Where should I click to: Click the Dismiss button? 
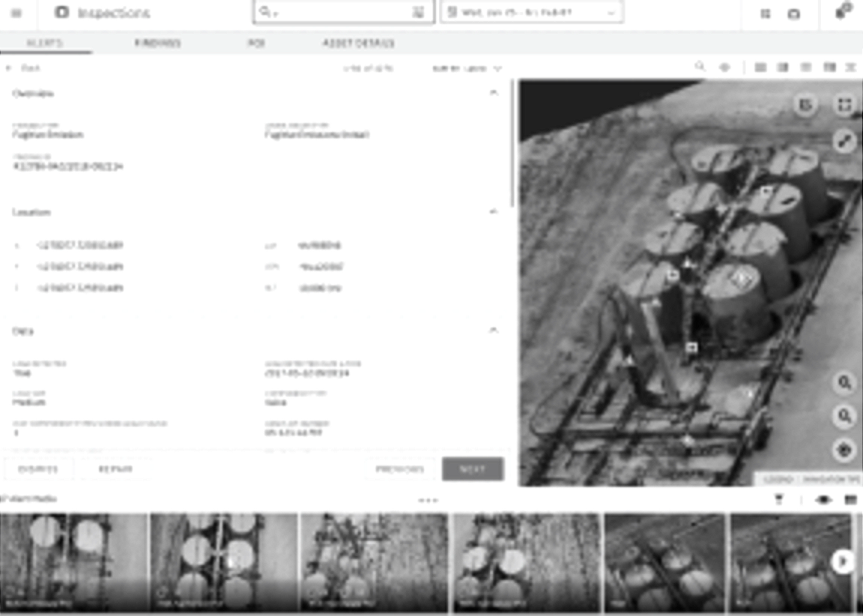click(38, 470)
